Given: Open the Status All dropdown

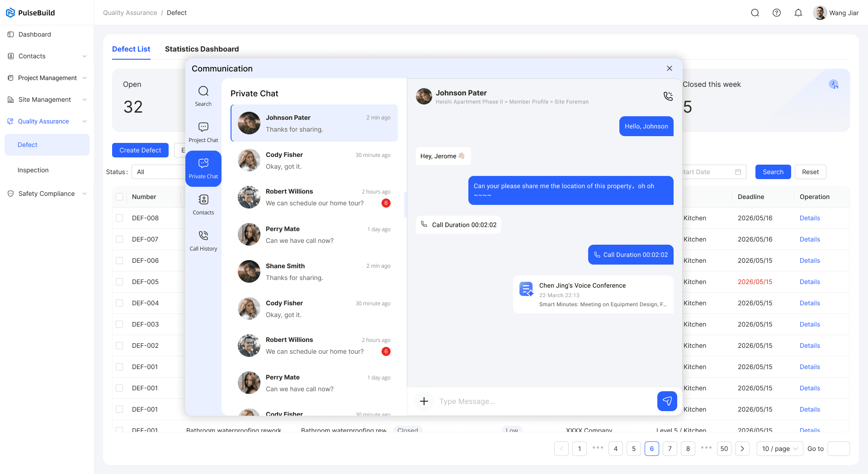Looking at the screenshot, I should pos(158,172).
